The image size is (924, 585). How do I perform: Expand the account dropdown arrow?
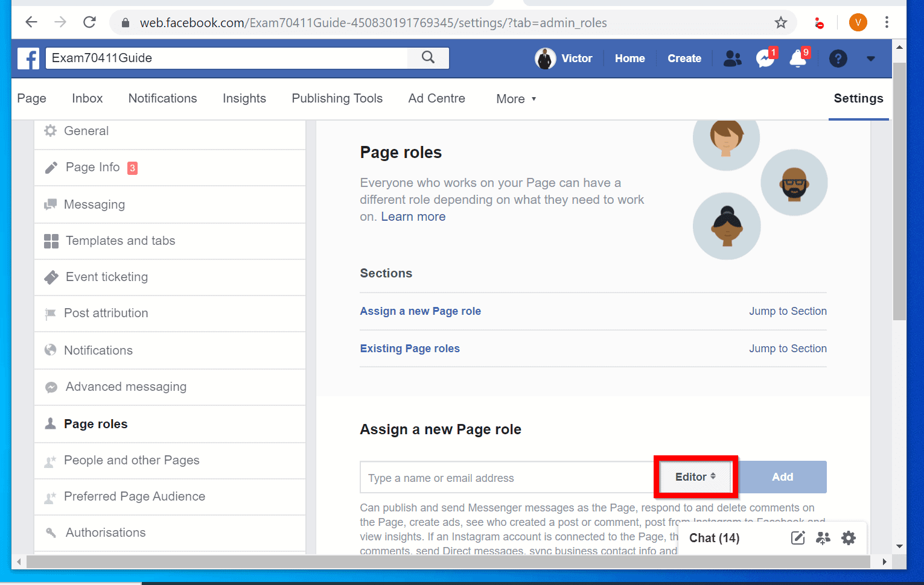[x=870, y=58]
